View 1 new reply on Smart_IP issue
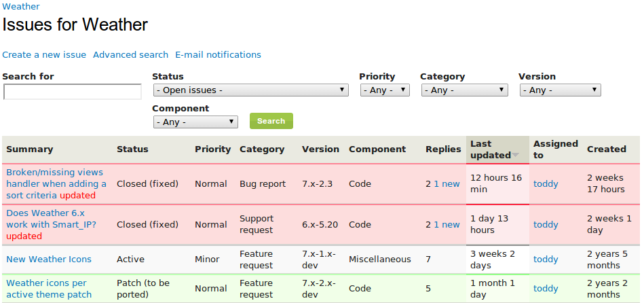This screenshot has width=644, height=303. [447, 224]
